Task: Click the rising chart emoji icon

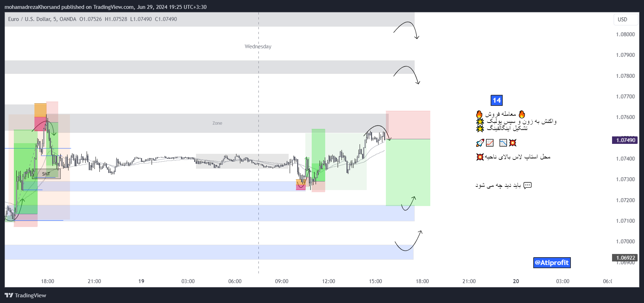Action: [x=490, y=143]
